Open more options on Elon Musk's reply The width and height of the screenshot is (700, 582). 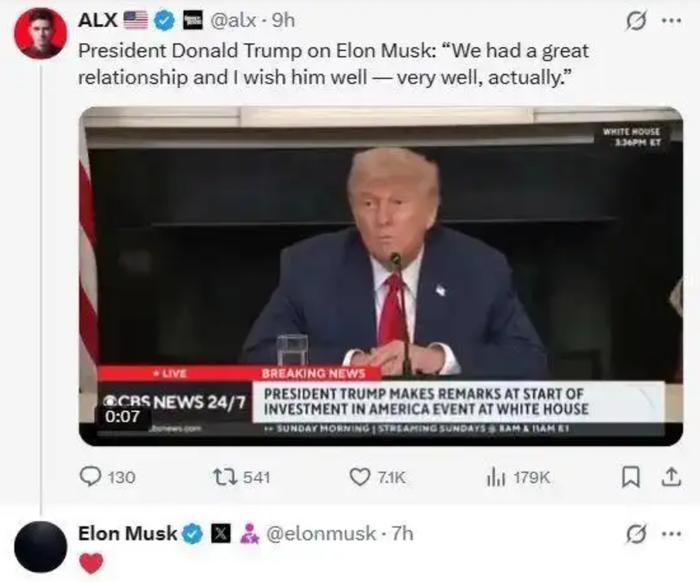click(672, 534)
